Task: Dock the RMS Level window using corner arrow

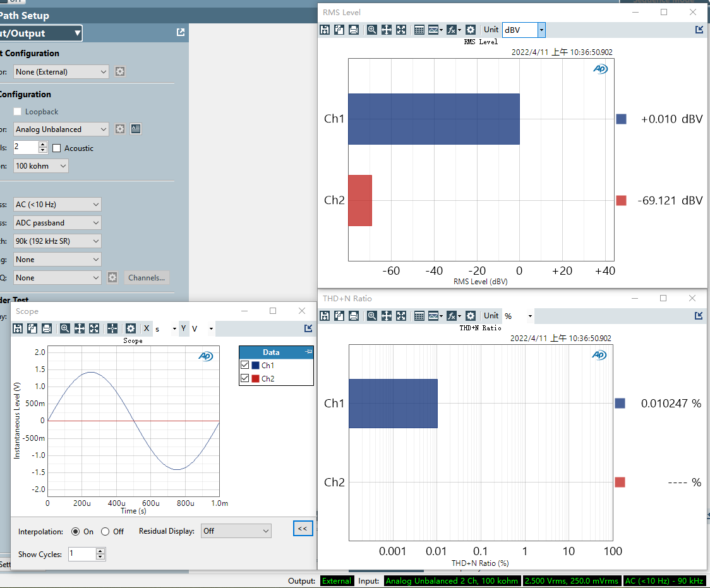Action: (699, 30)
